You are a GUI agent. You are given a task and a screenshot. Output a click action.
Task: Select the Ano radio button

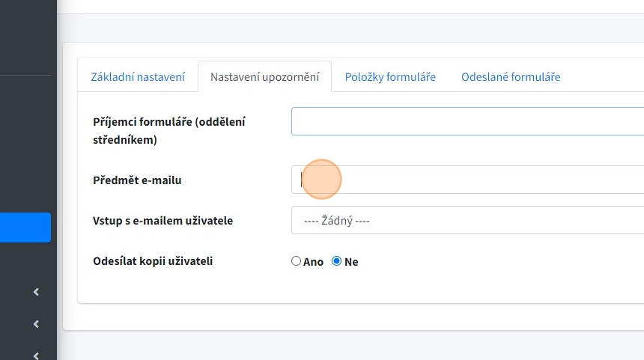(x=297, y=261)
